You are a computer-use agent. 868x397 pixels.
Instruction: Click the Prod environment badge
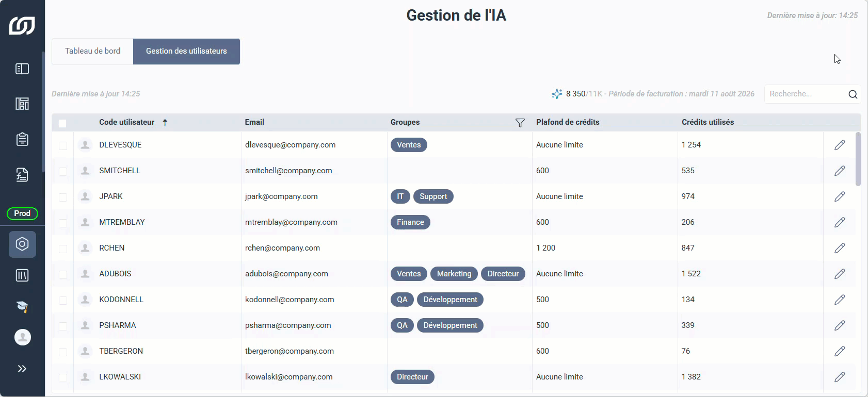pos(22,213)
